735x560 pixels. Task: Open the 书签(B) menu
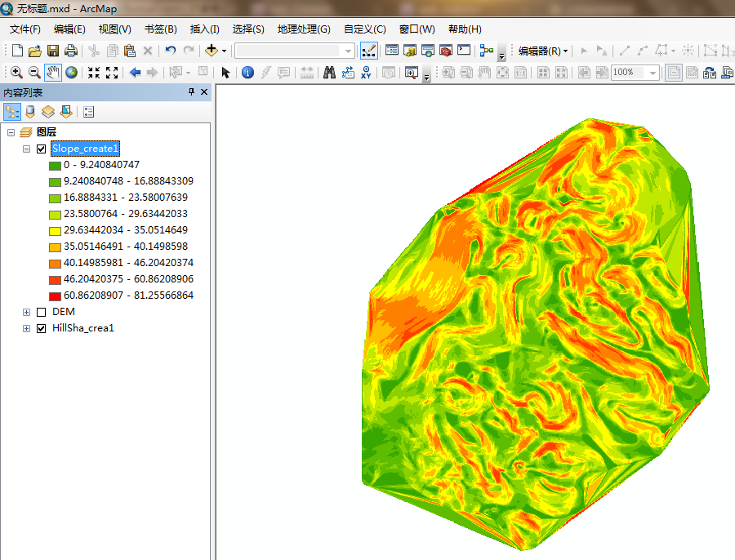[x=160, y=29]
